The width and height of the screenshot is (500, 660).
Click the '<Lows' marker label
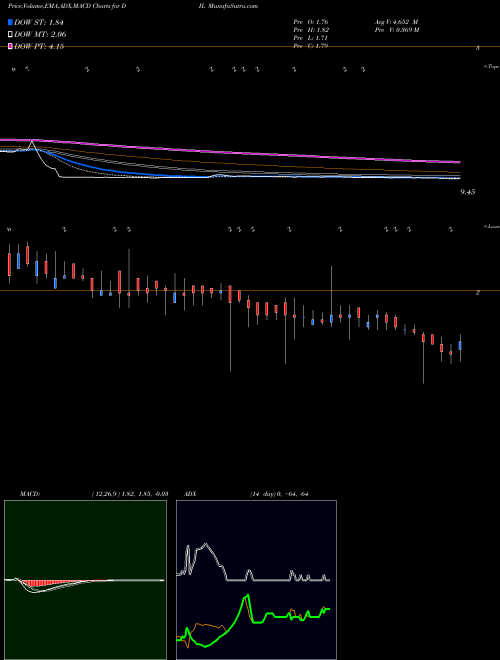click(x=492, y=226)
